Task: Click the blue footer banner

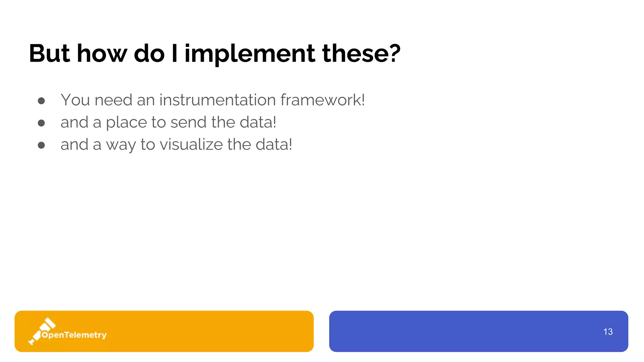Action: click(479, 331)
